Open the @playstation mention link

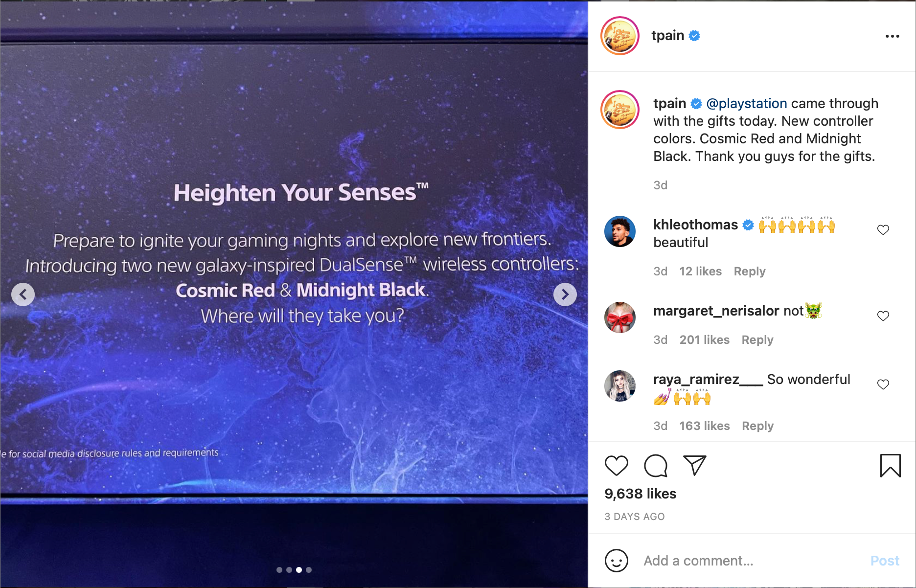[x=747, y=104]
